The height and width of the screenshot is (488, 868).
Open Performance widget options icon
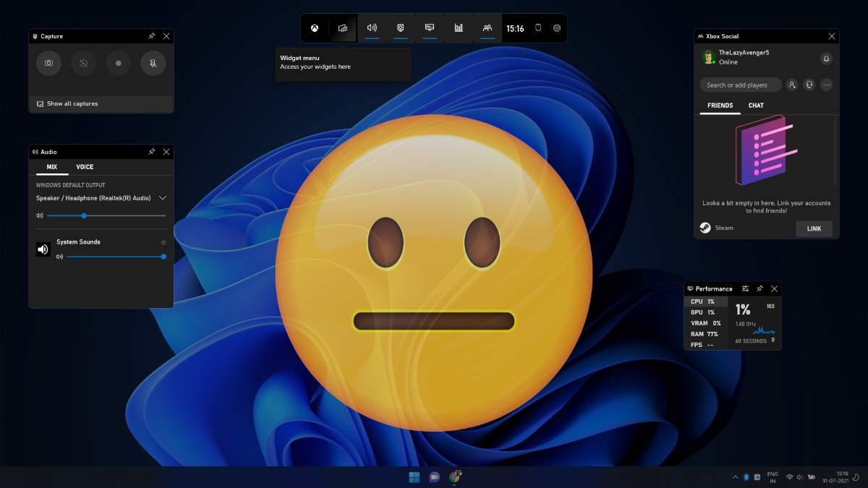pyautogui.click(x=744, y=288)
